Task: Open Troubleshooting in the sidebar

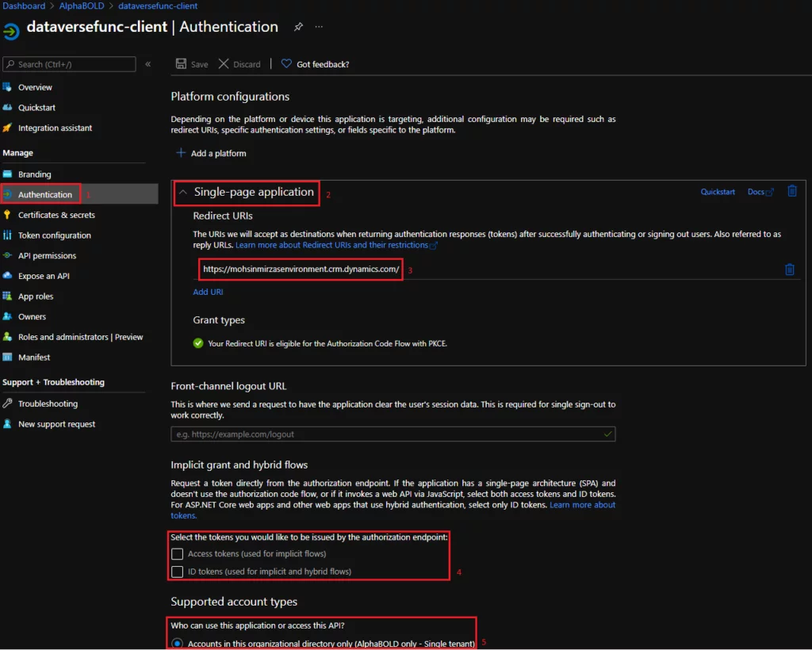Action: click(48, 403)
